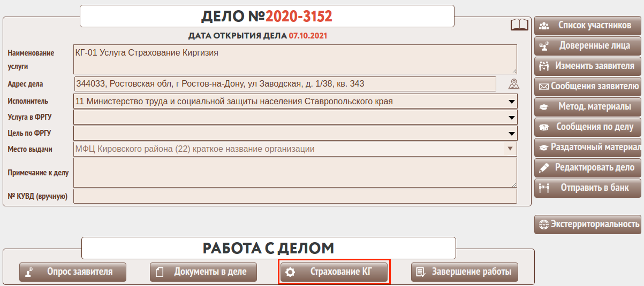Click Отправить в банк
644x286 pixels.
click(588, 188)
